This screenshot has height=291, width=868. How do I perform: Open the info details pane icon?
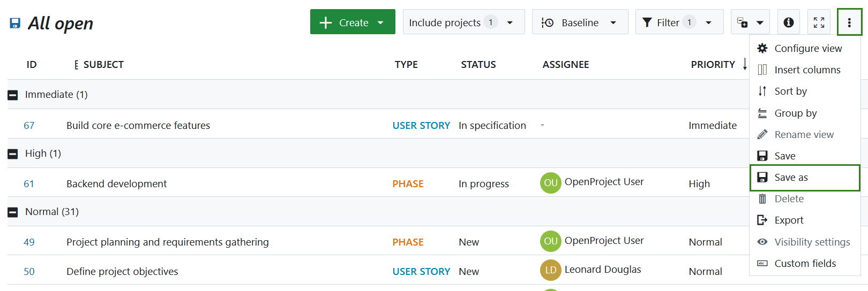coord(788,22)
